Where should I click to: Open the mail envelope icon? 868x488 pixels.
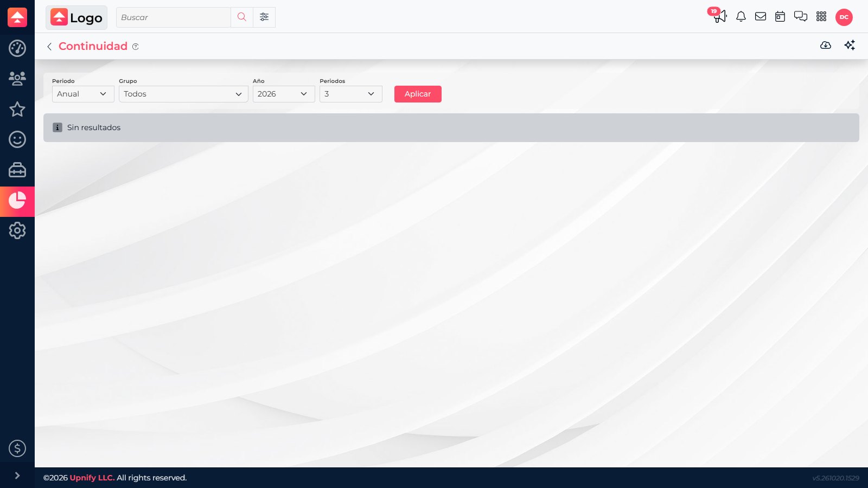click(x=761, y=17)
